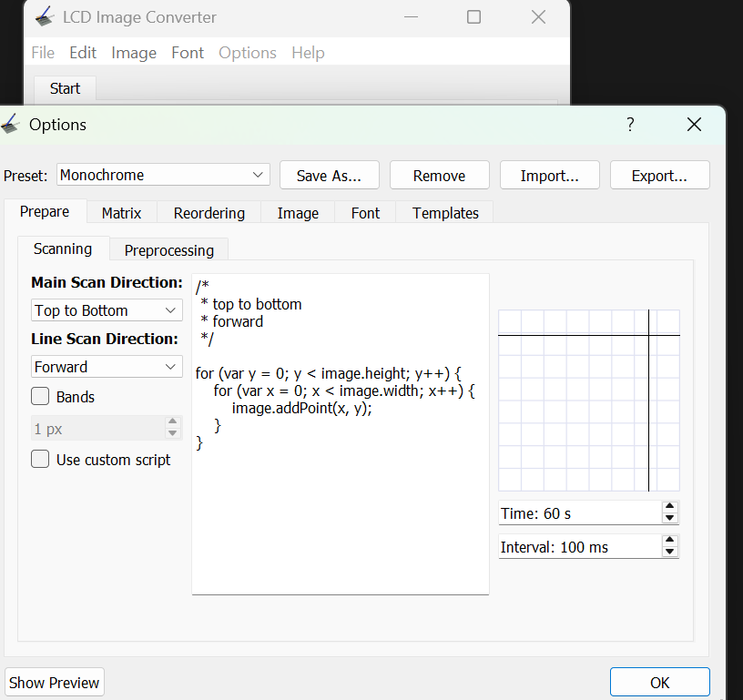
Task: Open the Image menu in main window
Action: (x=134, y=53)
